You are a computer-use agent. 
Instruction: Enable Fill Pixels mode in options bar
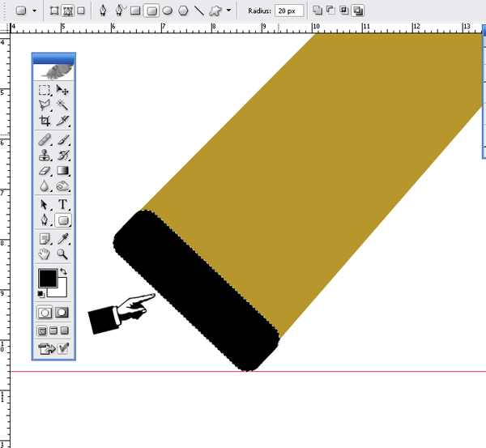coord(81,11)
